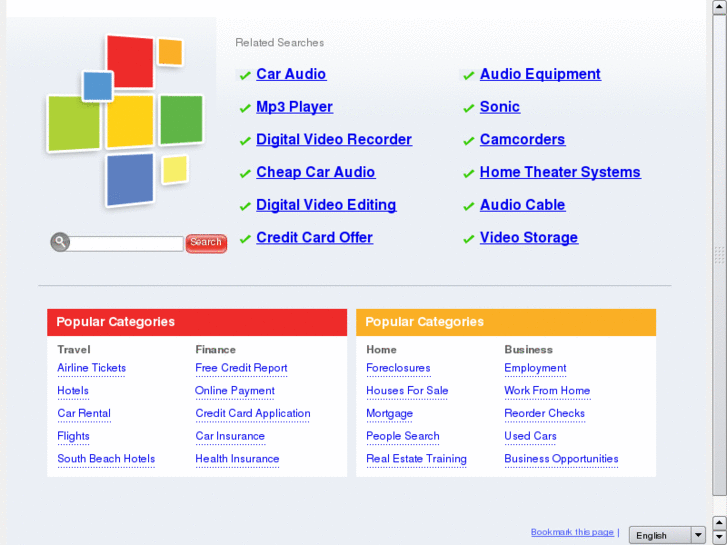727x545 pixels.
Task: Follow the Flights link
Action: click(x=73, y=436)
